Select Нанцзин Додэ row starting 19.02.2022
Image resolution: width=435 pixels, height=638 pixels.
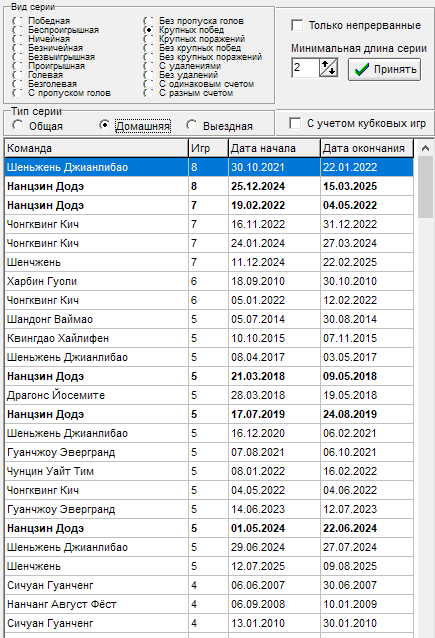[209, 205]
